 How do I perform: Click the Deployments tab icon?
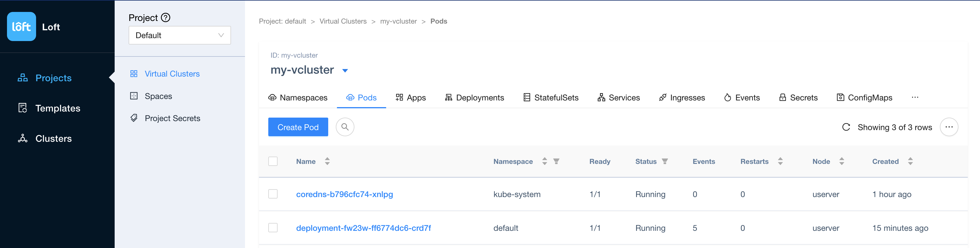click(448, 98)
